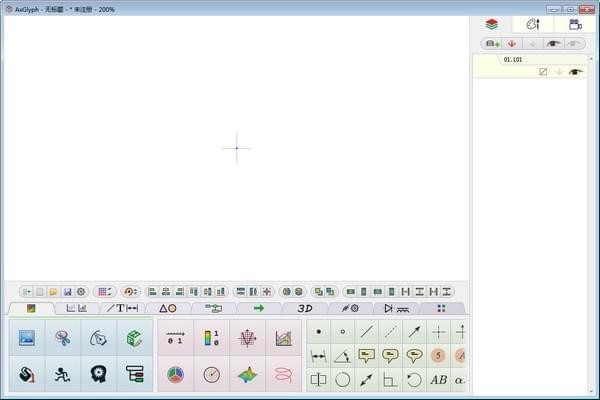The image size is (600, 400).
Task: Toggle the layer L01 lock checkbox
Action: click(543, 72)
